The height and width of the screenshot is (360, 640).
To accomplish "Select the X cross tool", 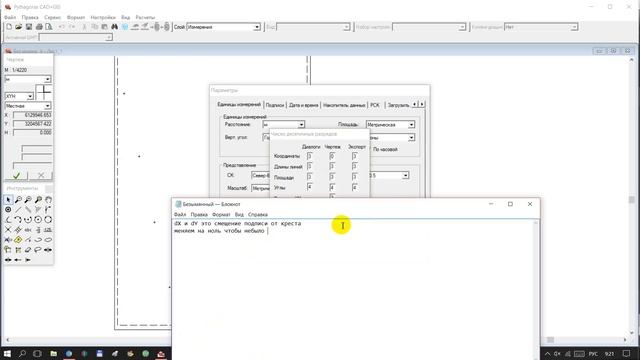I will pyautogui.click(x=8, y=230).
